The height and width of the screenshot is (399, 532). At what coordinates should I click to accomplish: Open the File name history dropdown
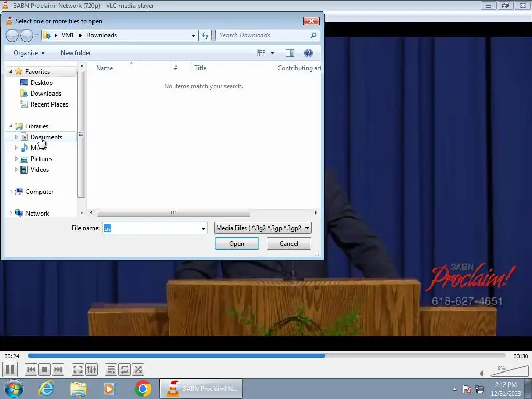click(203, 228)
